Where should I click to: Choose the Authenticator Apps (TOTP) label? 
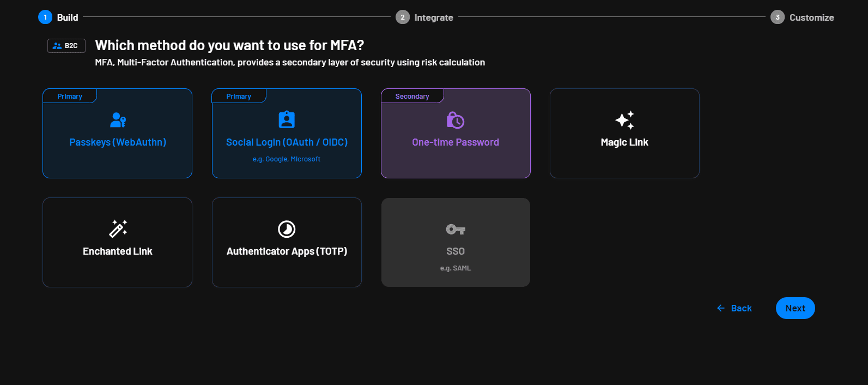pos(287,251)
